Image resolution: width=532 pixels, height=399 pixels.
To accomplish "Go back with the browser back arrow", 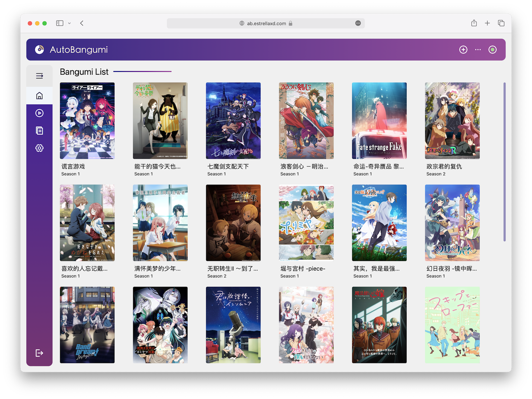I will [x=82, y=23].
